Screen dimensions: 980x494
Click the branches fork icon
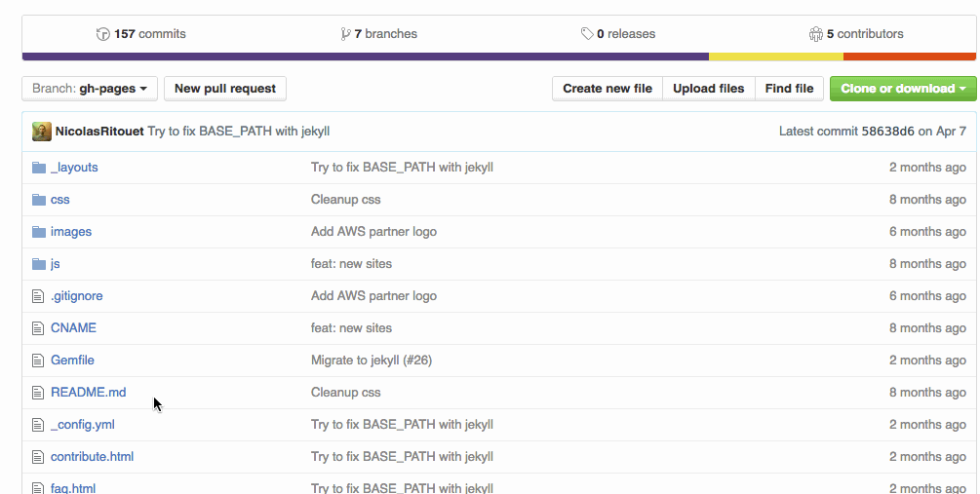(x=345, y=34)
